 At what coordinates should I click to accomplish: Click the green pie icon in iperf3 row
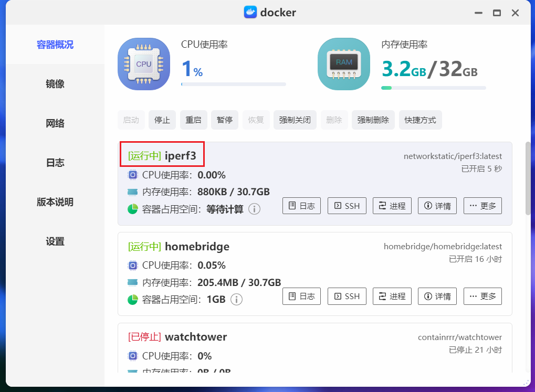click(x=132, y=209)
